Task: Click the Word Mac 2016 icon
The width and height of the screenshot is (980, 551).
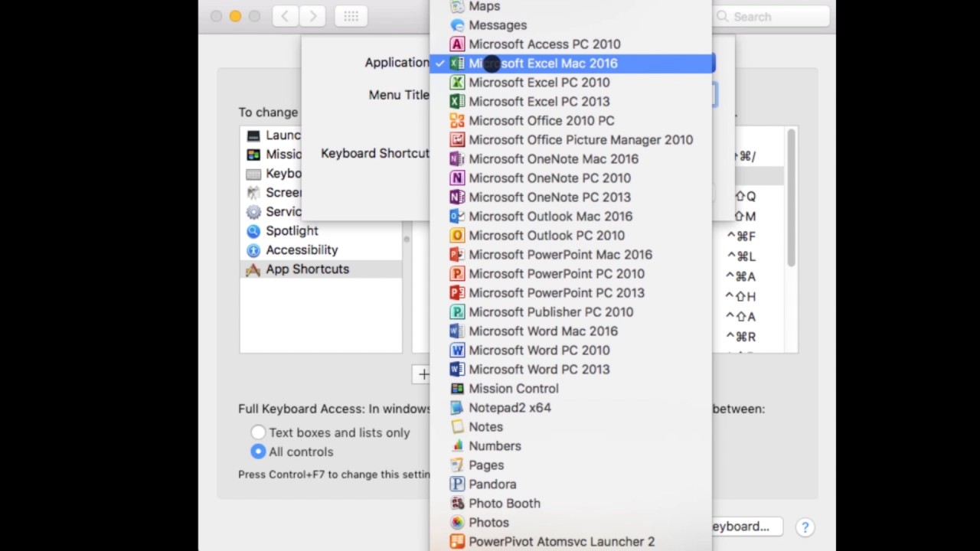Action: (x=457, y=331)
